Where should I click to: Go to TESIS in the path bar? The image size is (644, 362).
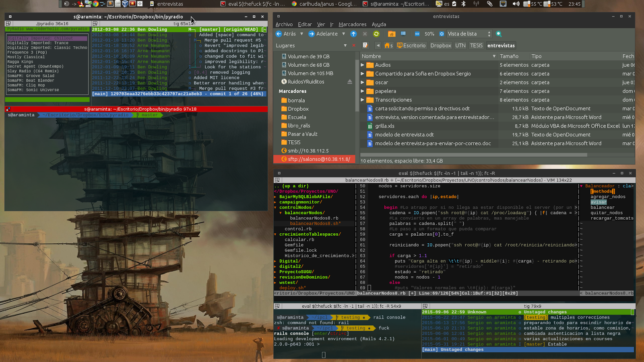pos(476,45)
